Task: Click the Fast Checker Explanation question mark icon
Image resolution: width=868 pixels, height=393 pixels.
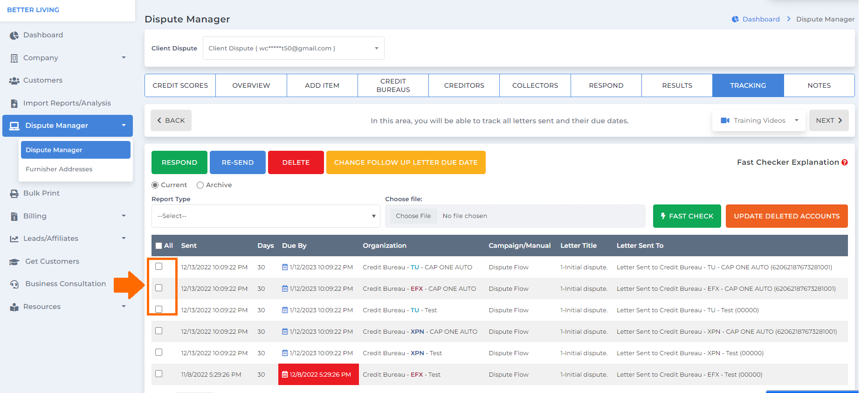Action: pos(844,162)
